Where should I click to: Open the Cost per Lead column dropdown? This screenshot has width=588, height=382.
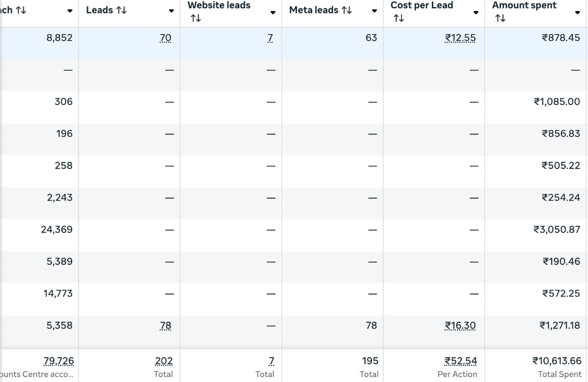[476, 12]
